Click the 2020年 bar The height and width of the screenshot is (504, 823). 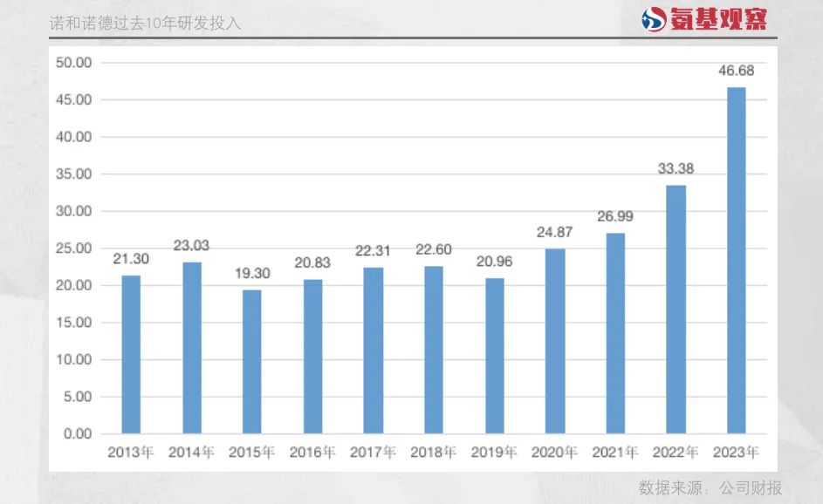coord(555,342)
